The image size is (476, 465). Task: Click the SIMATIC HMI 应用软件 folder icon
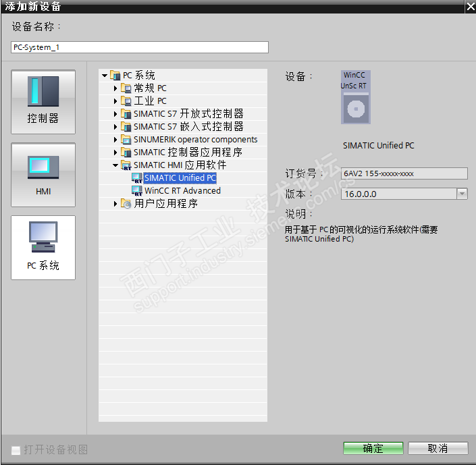126,165
